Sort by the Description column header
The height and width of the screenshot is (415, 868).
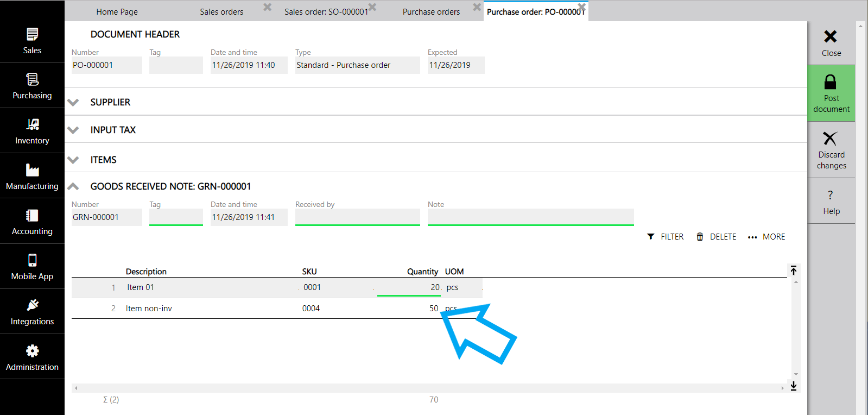[x=146, y=272]
